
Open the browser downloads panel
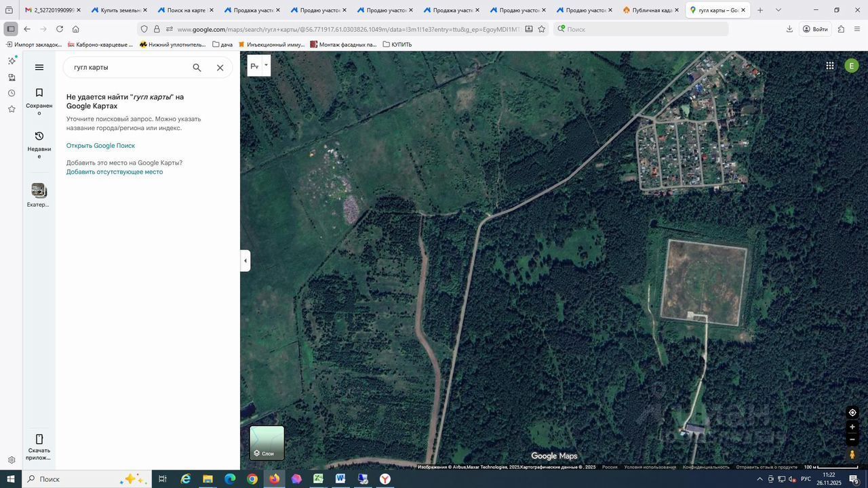tap(789, 29)
